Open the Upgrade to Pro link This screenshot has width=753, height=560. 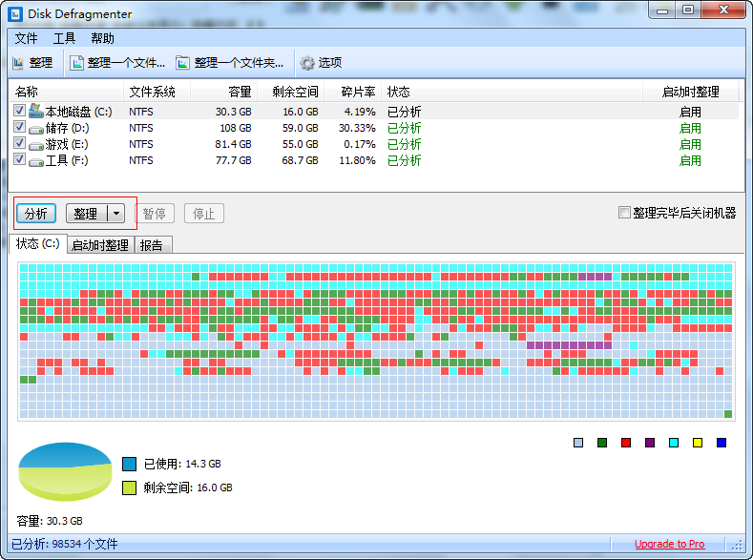tap(669, 544)
